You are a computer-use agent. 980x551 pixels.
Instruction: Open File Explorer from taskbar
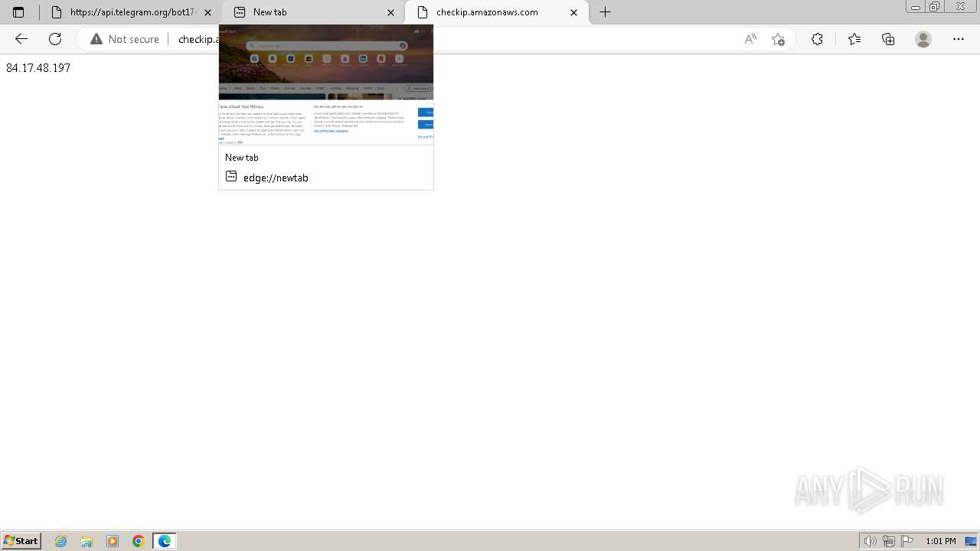[87, 541]
